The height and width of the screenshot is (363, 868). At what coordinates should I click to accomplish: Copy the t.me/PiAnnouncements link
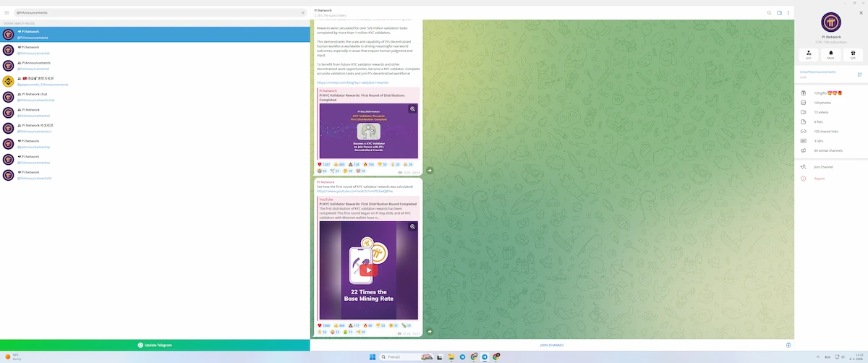coord(817,72)
